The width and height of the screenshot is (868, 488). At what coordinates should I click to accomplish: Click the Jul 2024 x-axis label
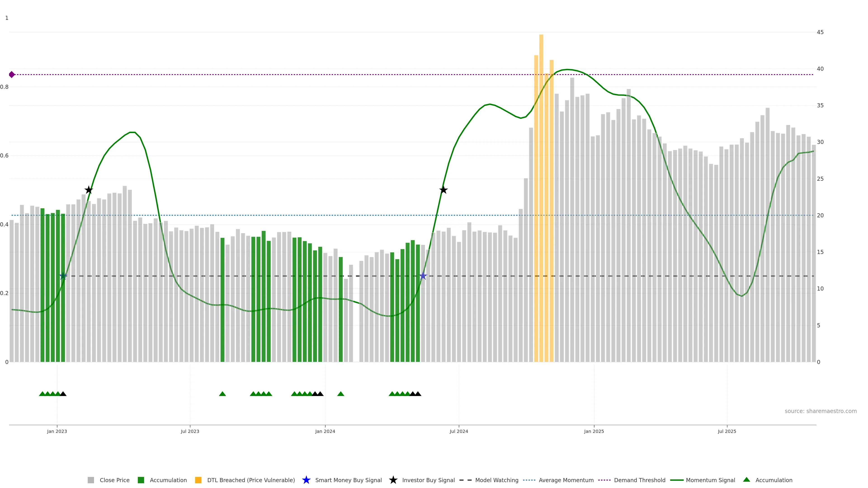click(x=459, y=431)
